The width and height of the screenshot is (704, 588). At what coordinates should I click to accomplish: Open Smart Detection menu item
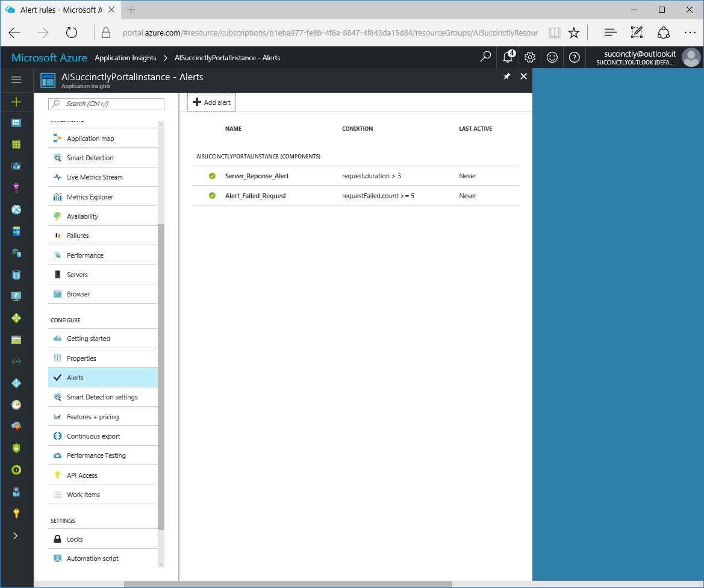click(x=103, y=158)
